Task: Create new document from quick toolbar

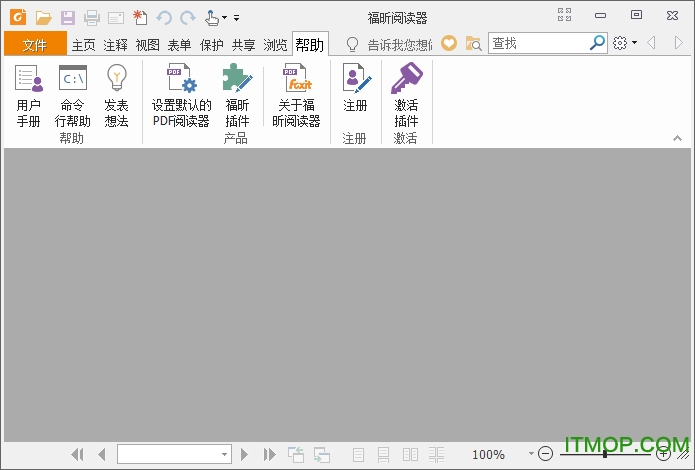Action: 140,18
